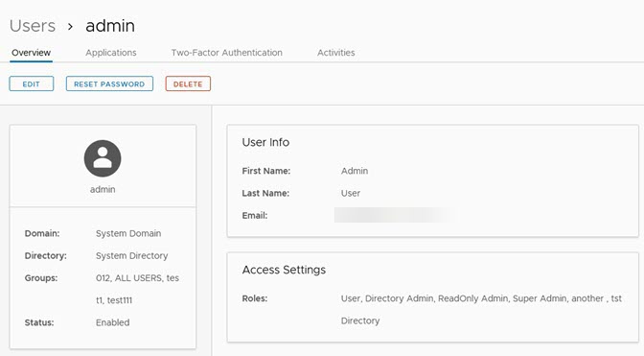Image resolution: width=644 pixels, height=356 pixels.
Task: Click the Status: label
Action: pos(39,322)
